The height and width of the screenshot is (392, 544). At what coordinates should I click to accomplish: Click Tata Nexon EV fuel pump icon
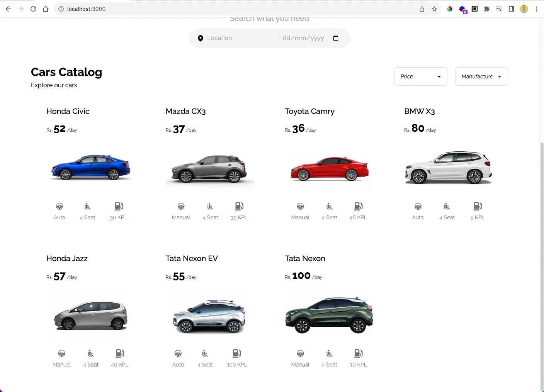click(x=237, y=353)
